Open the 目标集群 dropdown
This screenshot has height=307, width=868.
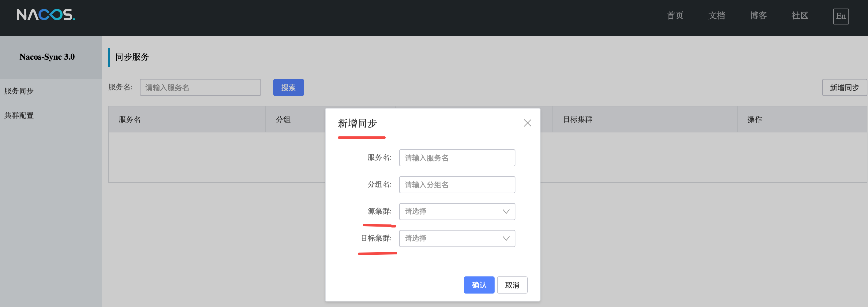(x=457, y=238)
